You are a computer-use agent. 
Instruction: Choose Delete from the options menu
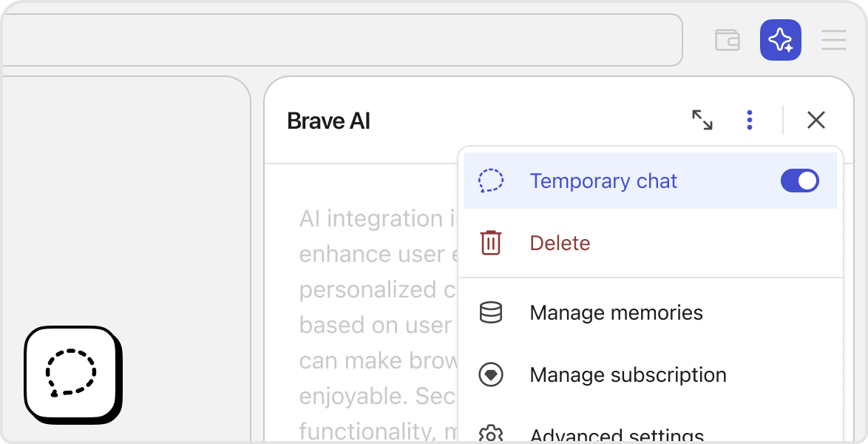[560, 243]
